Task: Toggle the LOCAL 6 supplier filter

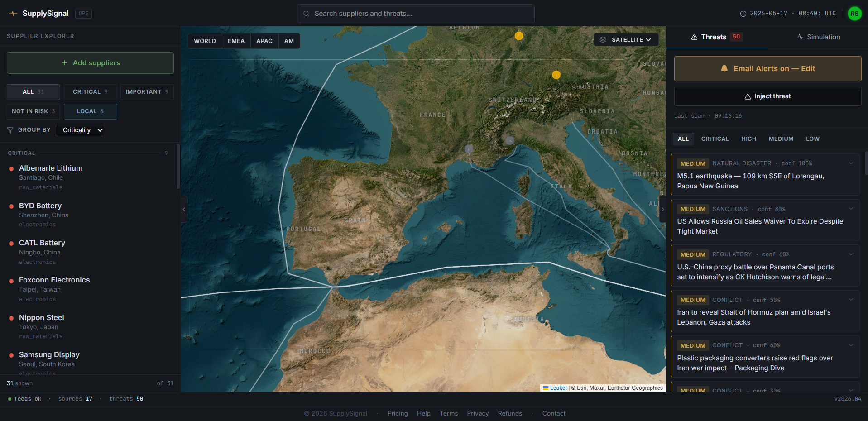Action: (91, 111)
